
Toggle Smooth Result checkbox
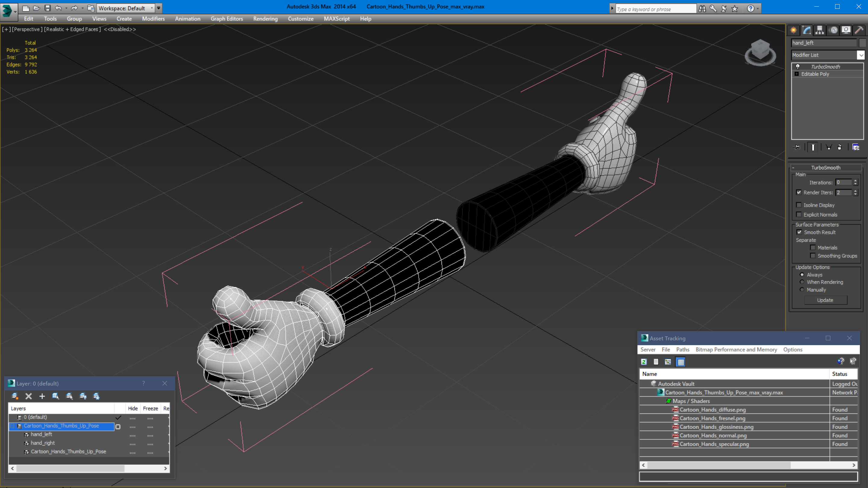(x=799, y=232)
